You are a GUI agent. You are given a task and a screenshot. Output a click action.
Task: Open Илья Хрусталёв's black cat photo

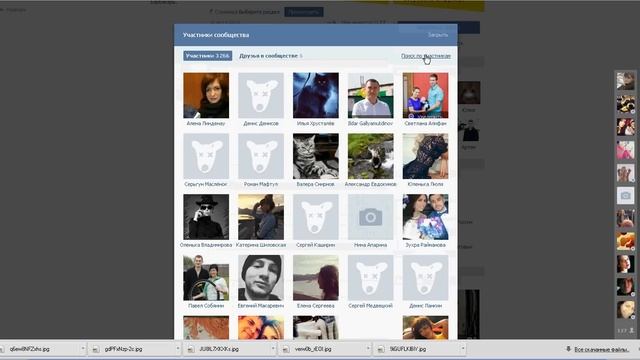[x=316, y=95]
